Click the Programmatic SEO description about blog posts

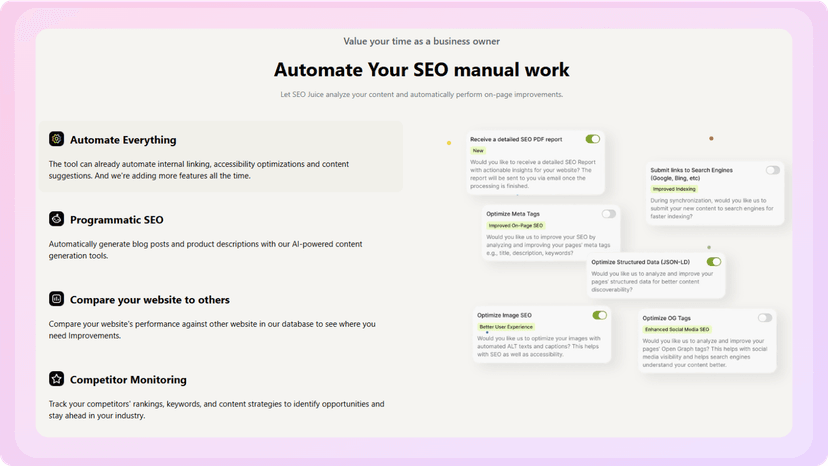click(205, 250)
